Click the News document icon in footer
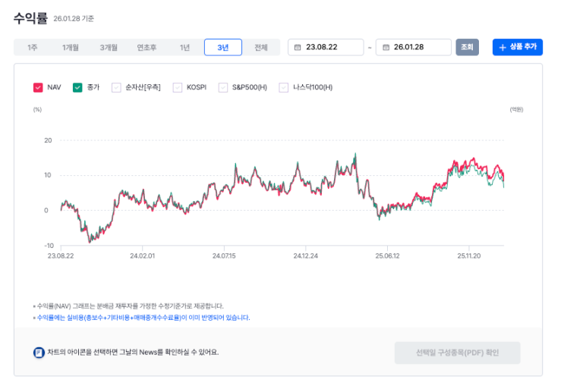The height and width of the screenshot is (392, 564). coord(39,353)
